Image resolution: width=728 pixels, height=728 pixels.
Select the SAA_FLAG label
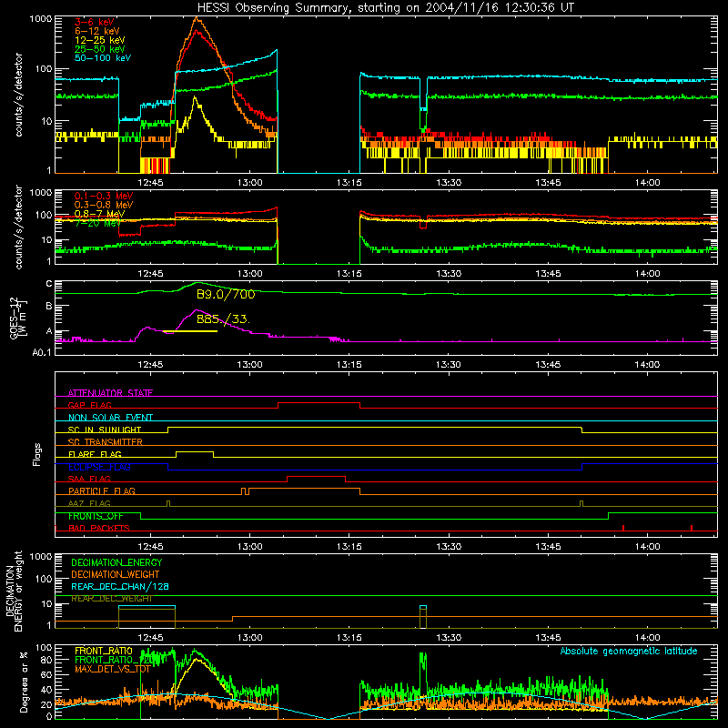coord(89,479)
